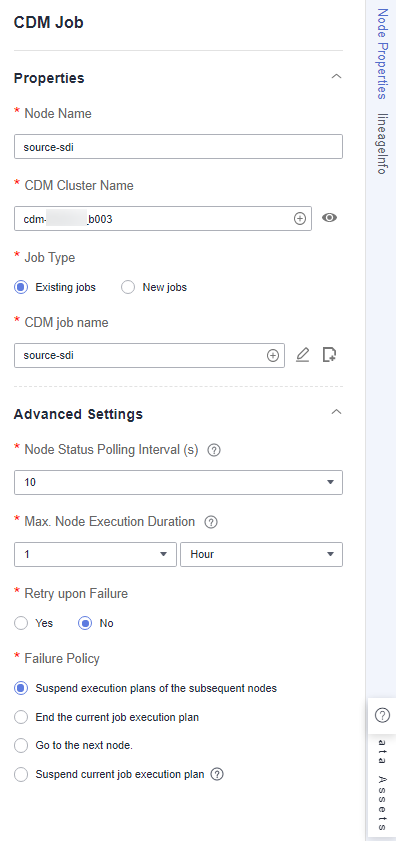Click the new job document icon
This screenshot has width=396, height=841.
[x=329, y=355]
